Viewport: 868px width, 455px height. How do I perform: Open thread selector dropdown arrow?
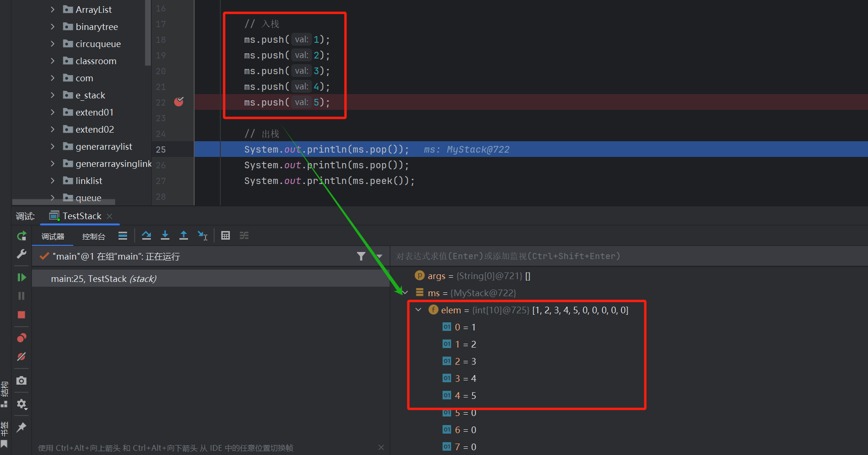pos(379,256)
